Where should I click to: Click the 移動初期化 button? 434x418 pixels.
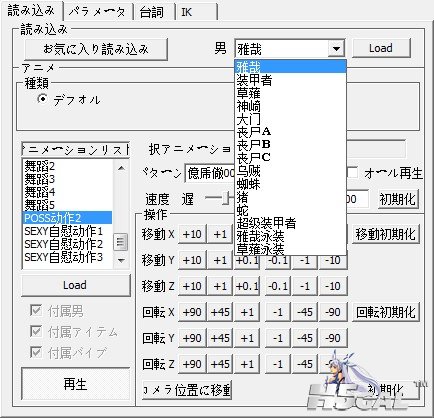coord(385,234)
